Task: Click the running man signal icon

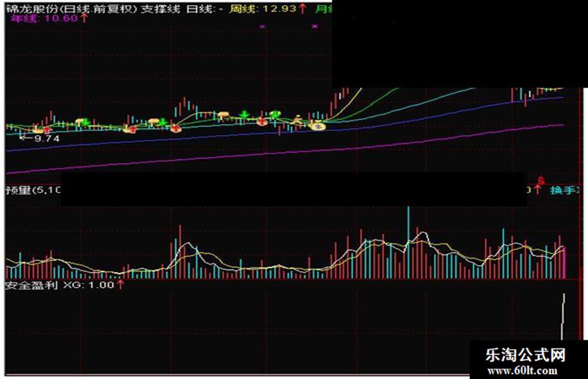Action: 297,120
